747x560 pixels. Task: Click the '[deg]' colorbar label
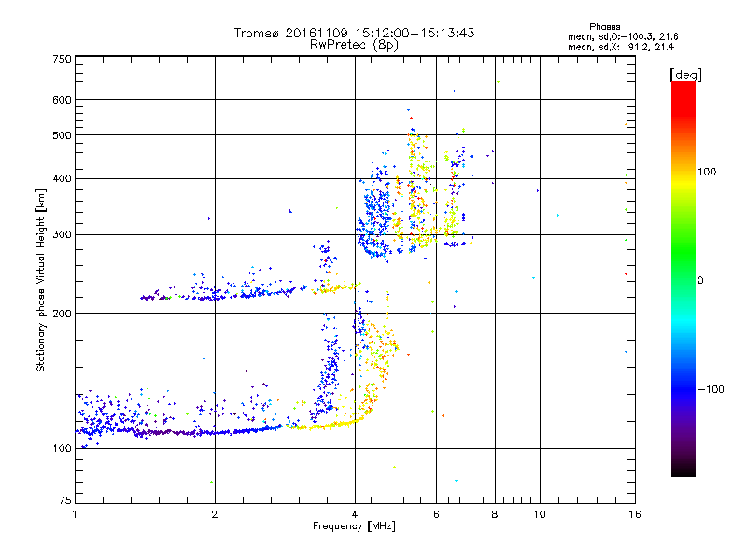point(685,75)
